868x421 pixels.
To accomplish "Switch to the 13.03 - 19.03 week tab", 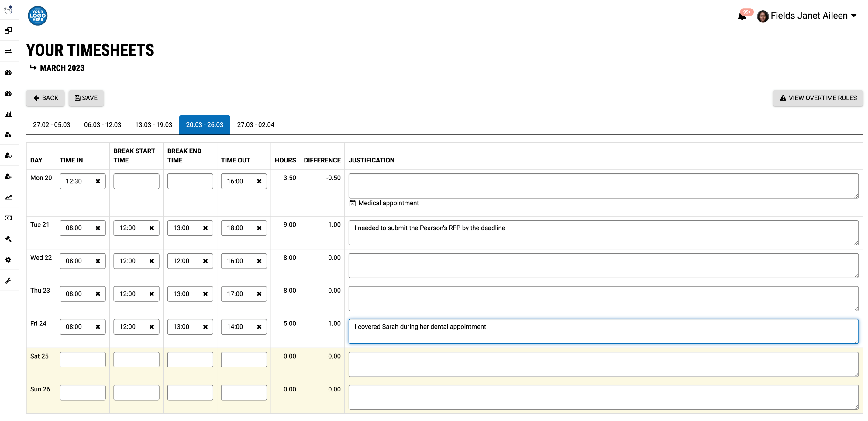I will 154,125.
